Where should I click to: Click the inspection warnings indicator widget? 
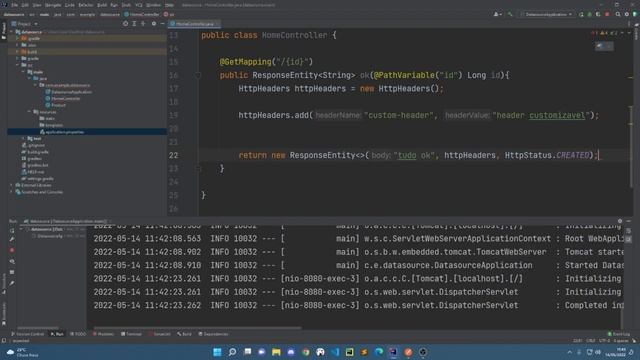pyautogui.click(x=604, y=33)
